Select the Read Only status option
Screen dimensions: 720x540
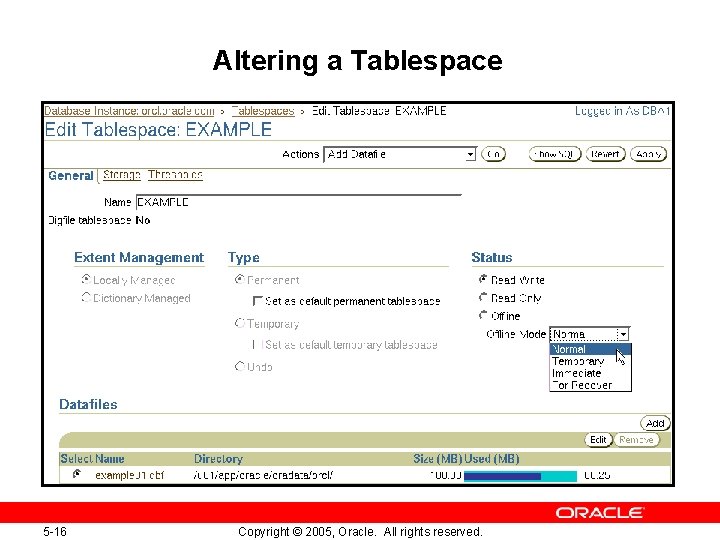tap(483, 298)
